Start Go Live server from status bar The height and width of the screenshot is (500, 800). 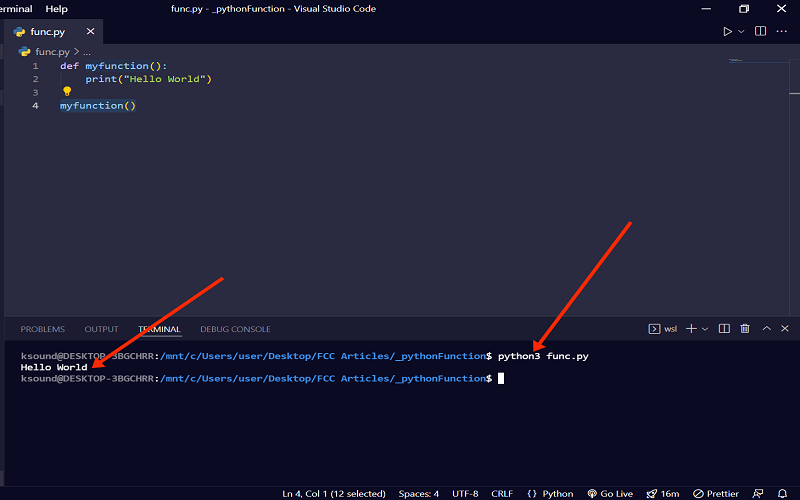pyautogui.click(x=612, y=493)
